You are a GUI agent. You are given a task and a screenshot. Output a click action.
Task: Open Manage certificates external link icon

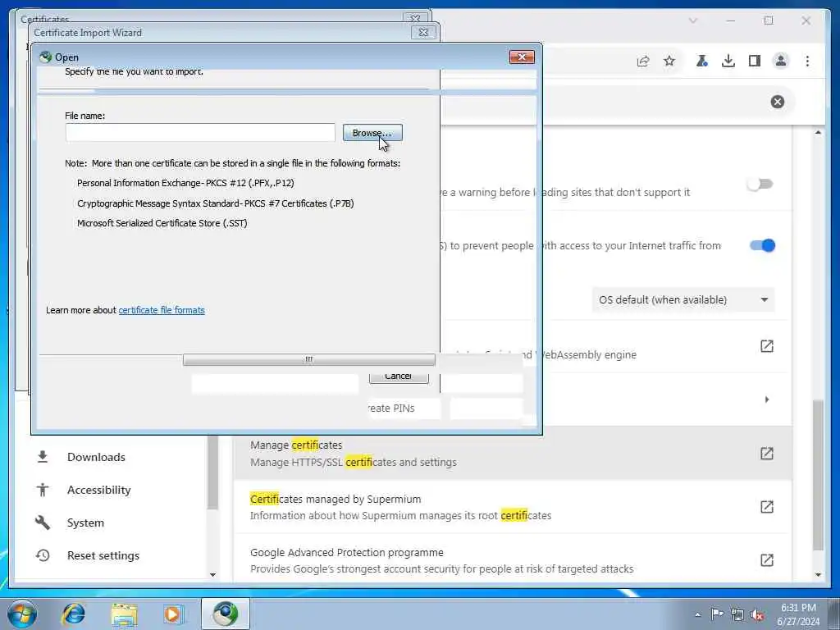point(767,453)
